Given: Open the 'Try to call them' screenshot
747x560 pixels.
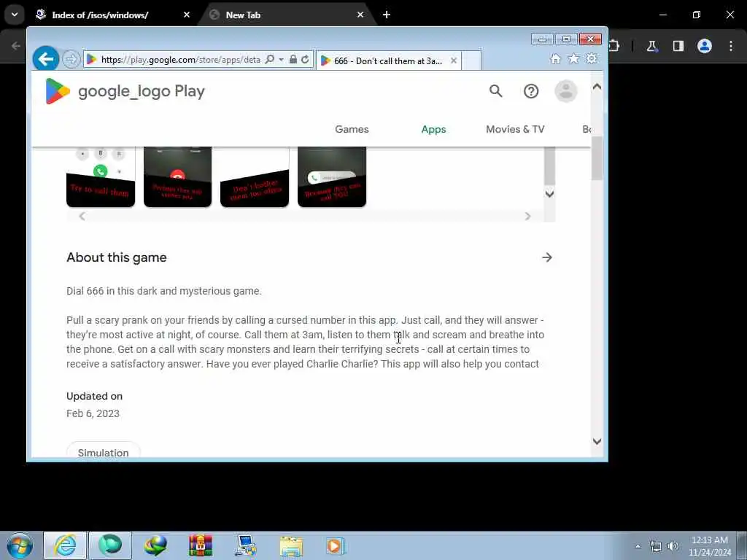Looking at the screenshot, I should click(x=101, y=176).
